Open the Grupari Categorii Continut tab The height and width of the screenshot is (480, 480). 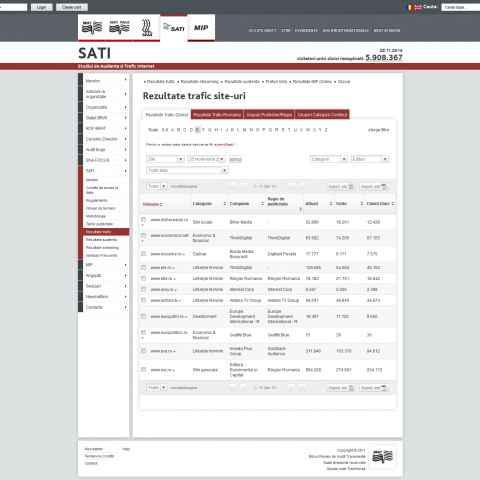(322, 115)
